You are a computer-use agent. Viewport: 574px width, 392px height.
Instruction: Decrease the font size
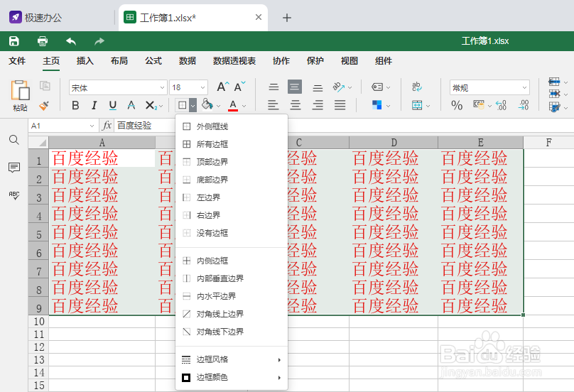pos(240,87)
